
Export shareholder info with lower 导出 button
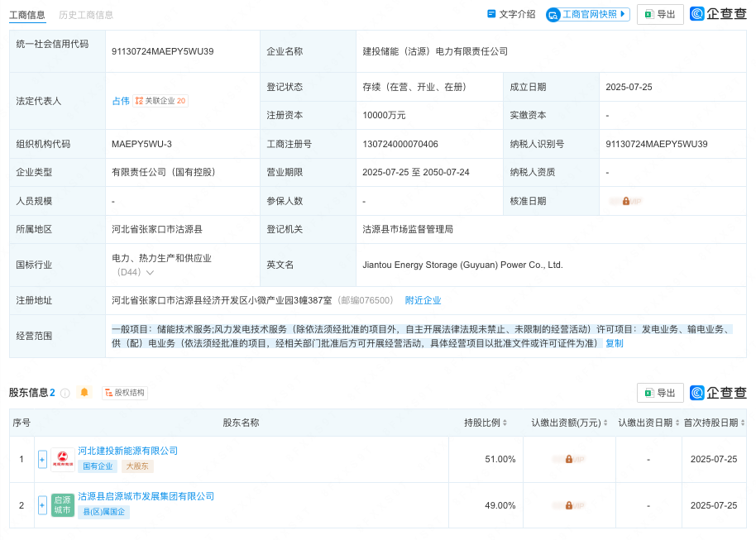[660, 393]
